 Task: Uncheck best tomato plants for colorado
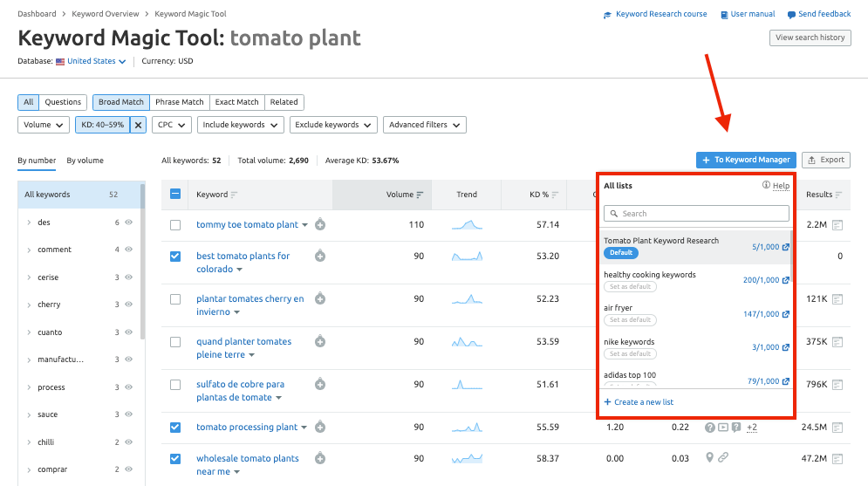click(175, 257)
